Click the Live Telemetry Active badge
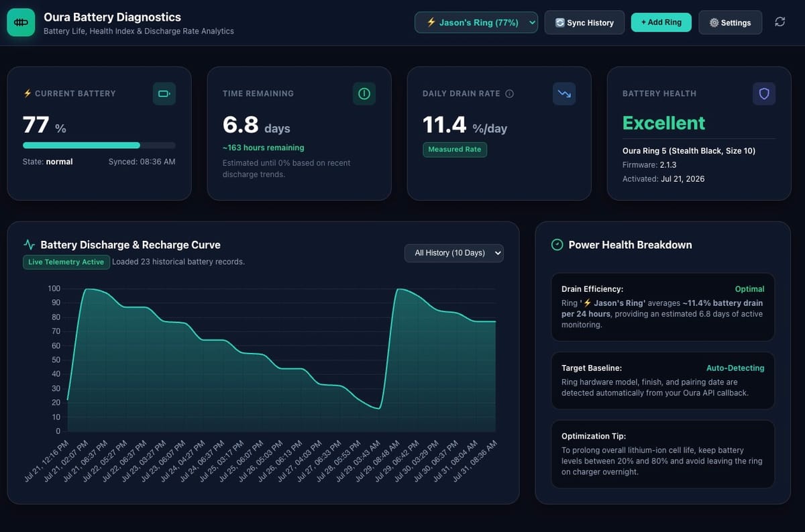 (66, 262)
